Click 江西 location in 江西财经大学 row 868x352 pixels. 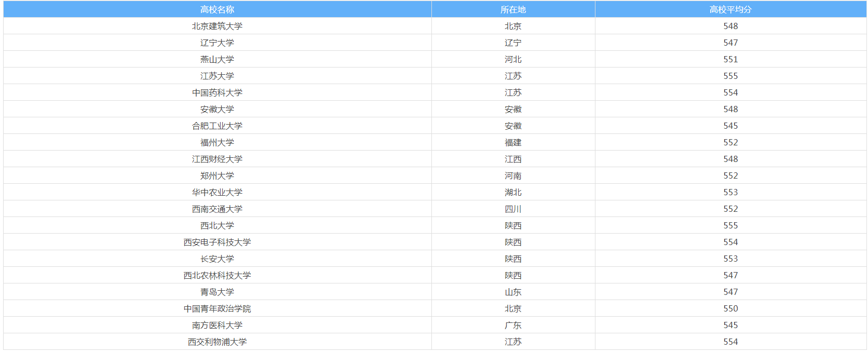[513, 159]
